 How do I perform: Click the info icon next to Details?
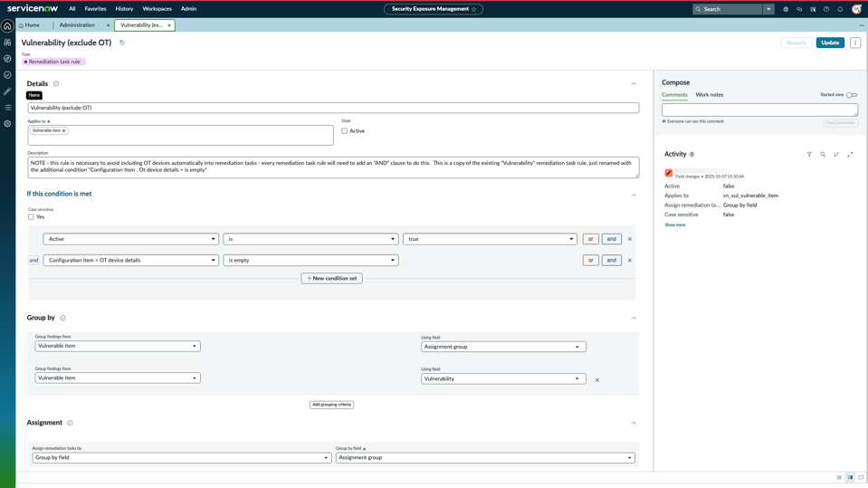click(56, 83)
